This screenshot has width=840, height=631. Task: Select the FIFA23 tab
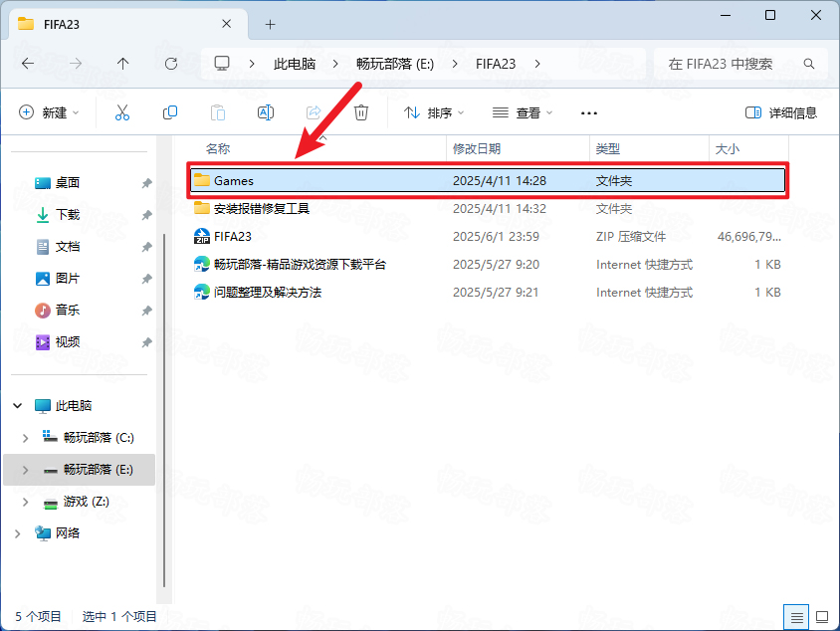[128, 24]
